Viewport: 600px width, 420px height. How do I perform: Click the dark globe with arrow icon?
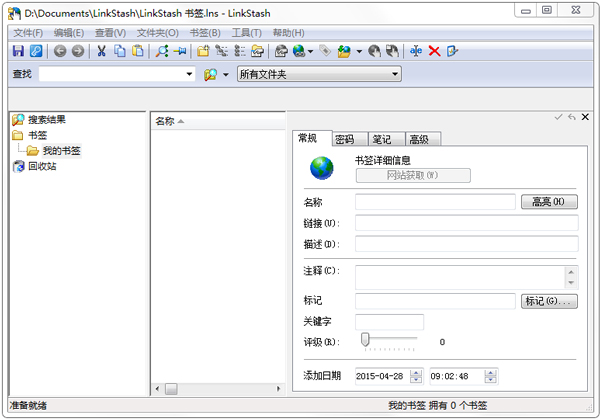point(392,51)
